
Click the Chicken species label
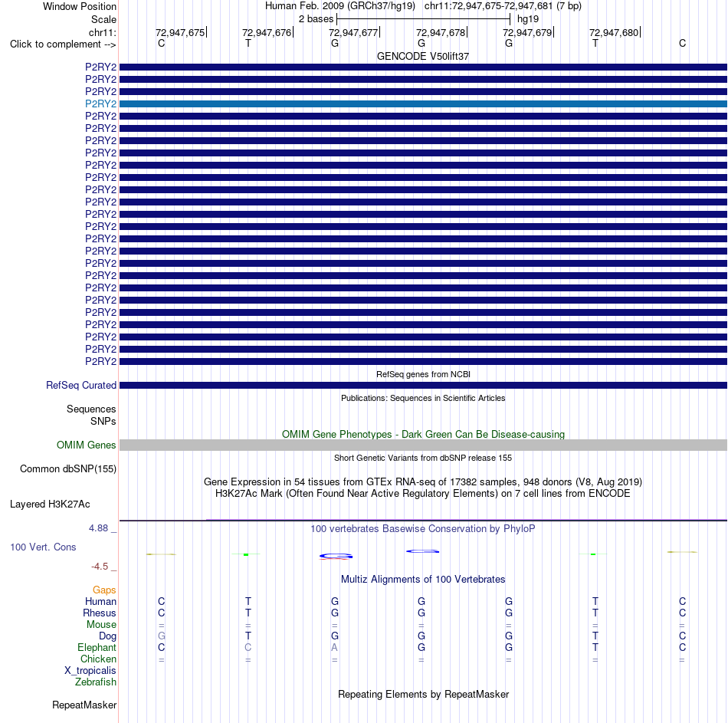(98, 659)
